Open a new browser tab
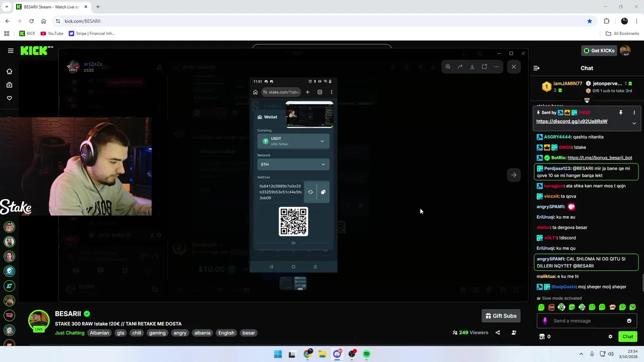 click(x=98, y=7)
